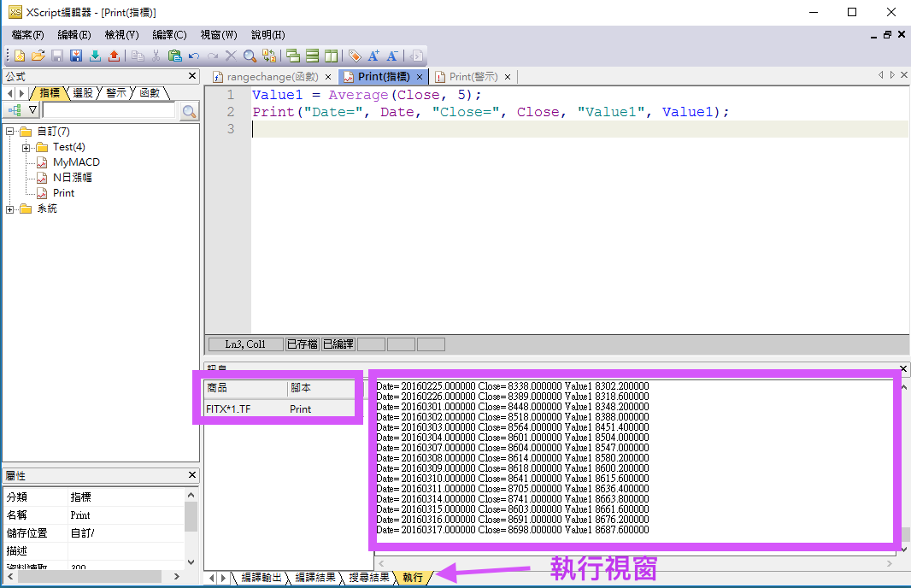Select the 編譯結果 output tab
This screenshot has height=588, width=911.
315,578
